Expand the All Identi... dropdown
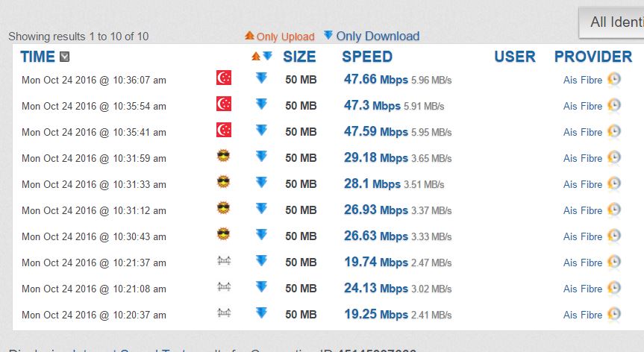 click(x=612, y=22)
